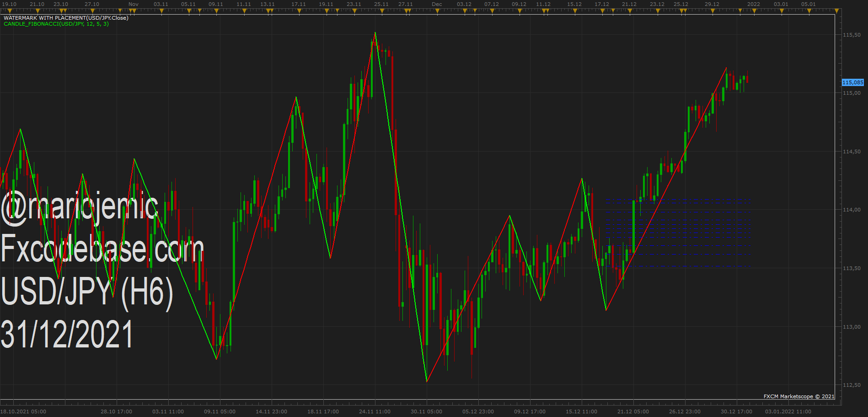Click the 18.10.2021 05:00 time label
The width and height of the screenshot is (868, 417).
[23, 412]
